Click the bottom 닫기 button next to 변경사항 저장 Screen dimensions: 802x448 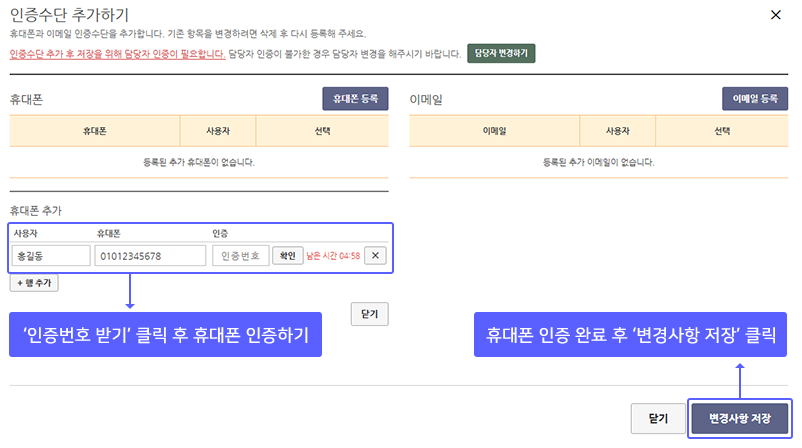coord(658,418)
